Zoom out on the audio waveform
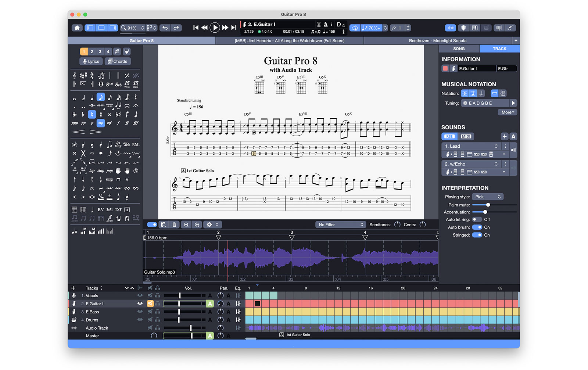 tap(186, 224)
